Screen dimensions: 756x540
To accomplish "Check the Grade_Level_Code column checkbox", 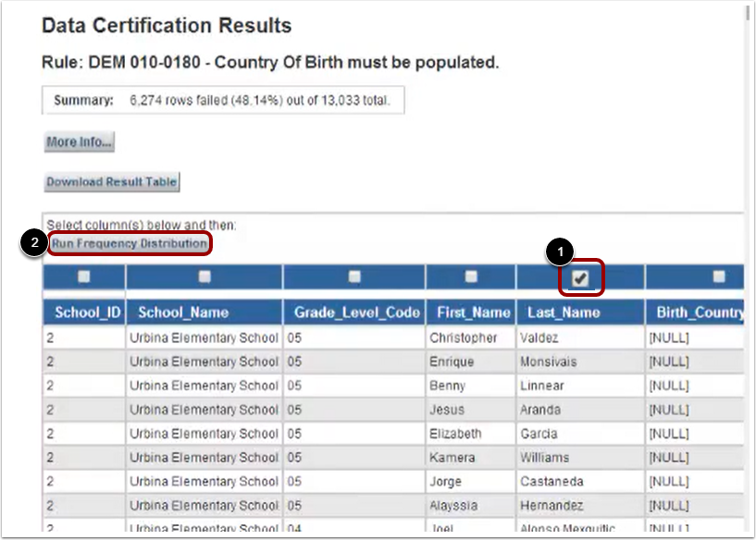I will pyautogui.click(x=352, y=276).
